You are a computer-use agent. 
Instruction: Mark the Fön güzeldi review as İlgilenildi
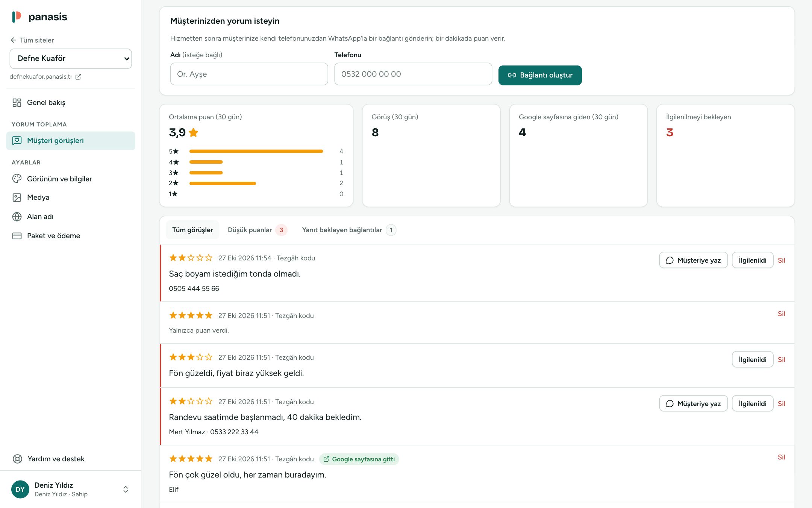tap(752, 359)
